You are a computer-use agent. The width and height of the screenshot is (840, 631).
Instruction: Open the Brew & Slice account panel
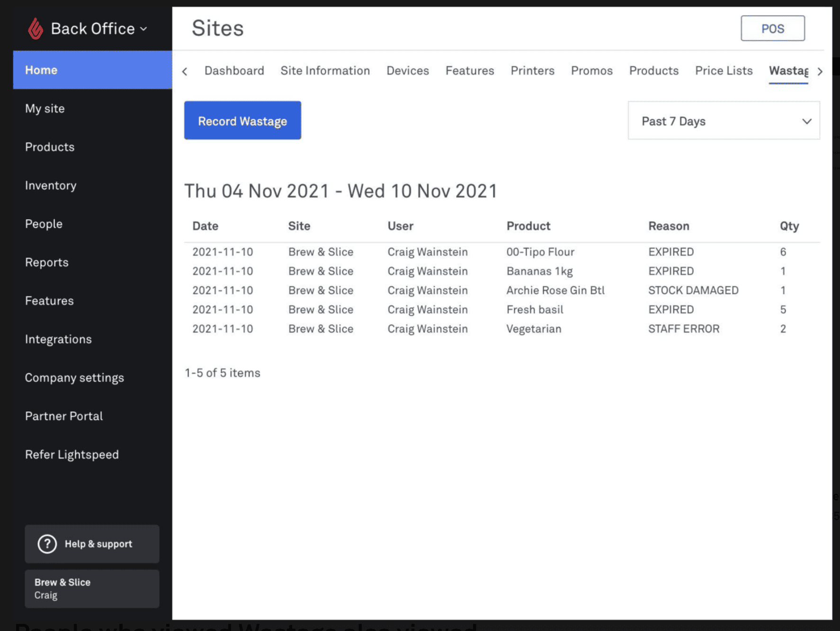coord(92,588)
